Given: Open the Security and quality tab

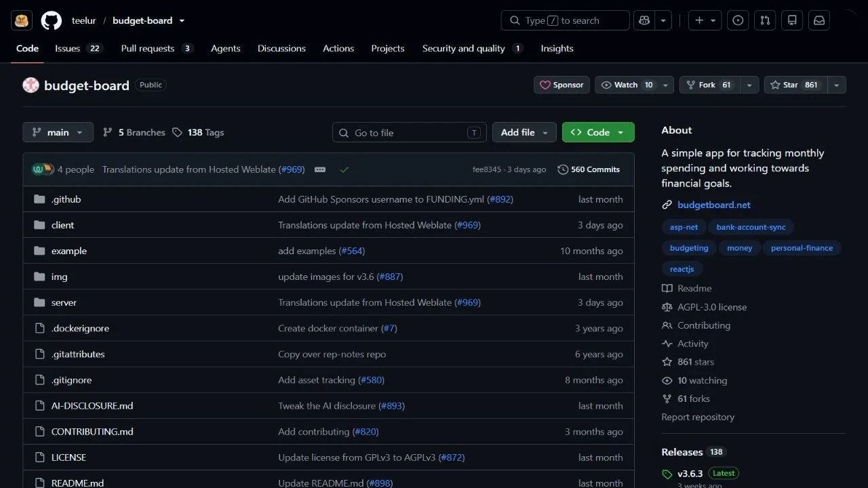Looking at the screenshot, I should pos(473,49).
